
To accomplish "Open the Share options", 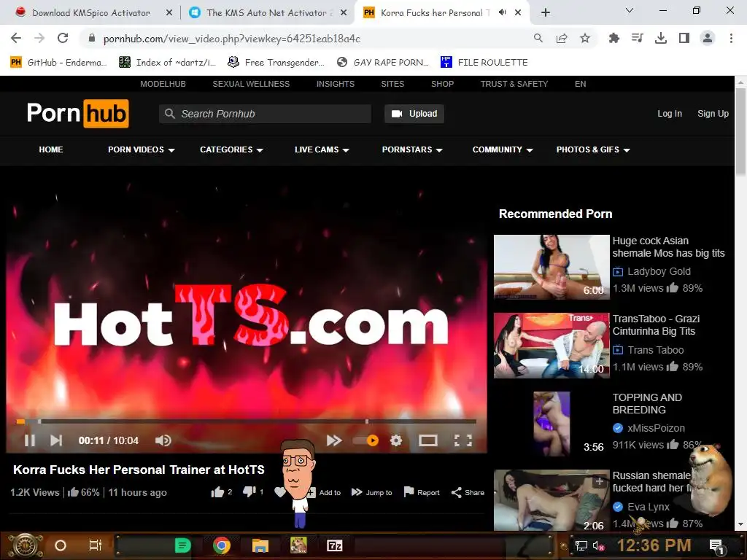I will 468,492.
